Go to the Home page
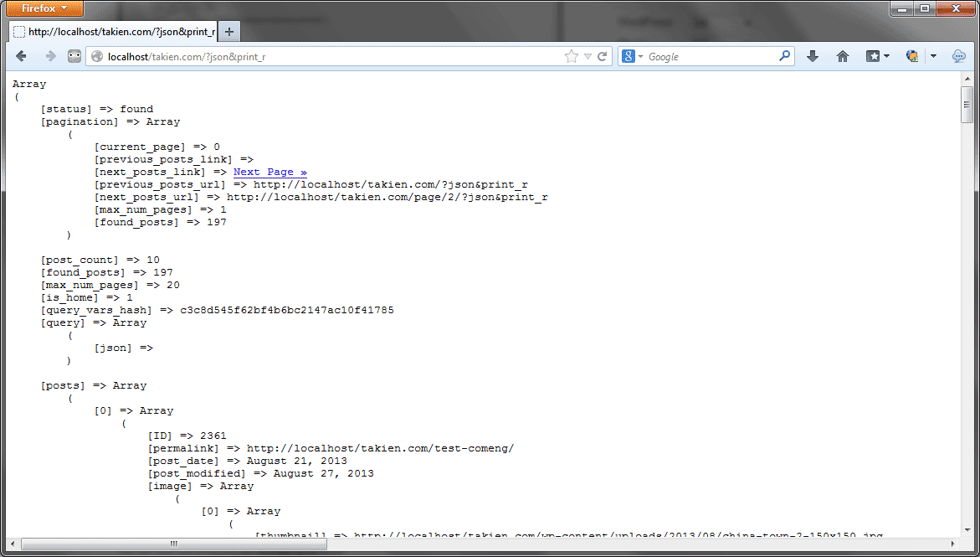Screen dimensions: 980x557 pos(843,56)
